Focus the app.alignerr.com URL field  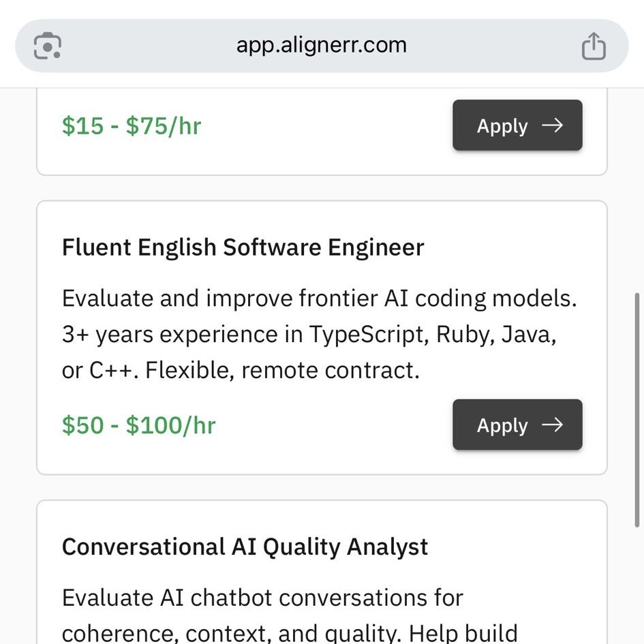(321, 45)
